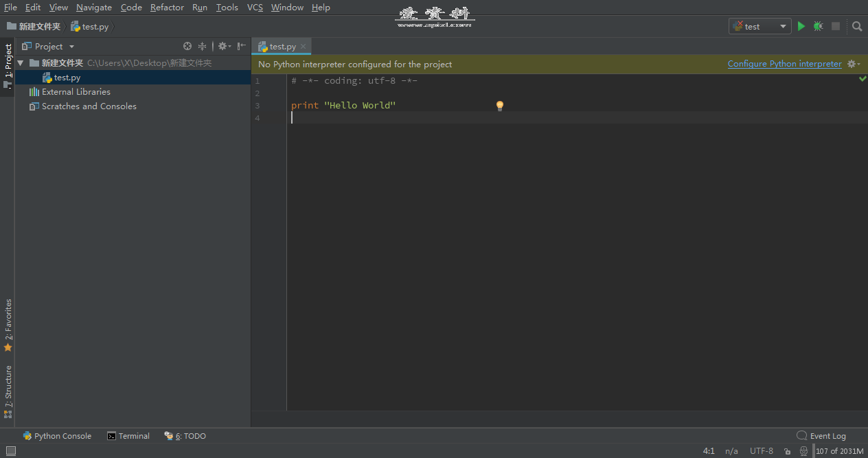Click the yellow light bulb in editor
Image resolution: width=868 pixels, height=458 pixels.
point(499,105)
